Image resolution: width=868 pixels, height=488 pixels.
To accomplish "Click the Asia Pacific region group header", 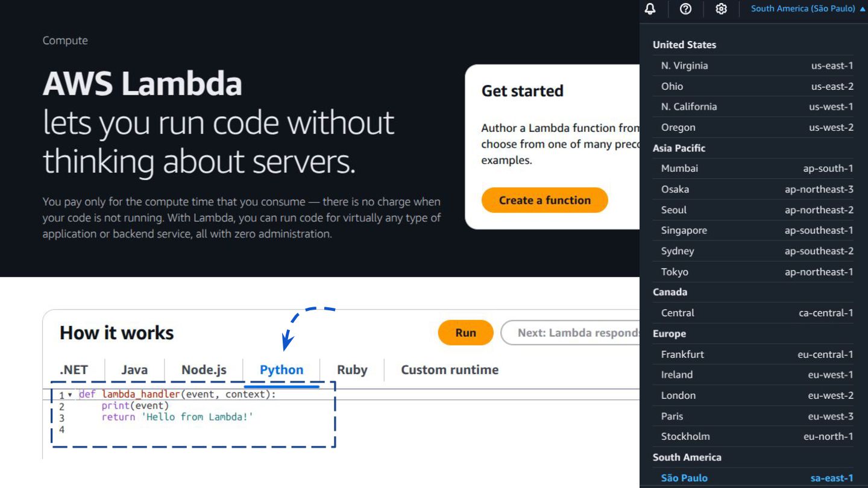I will tap(679, 148).
